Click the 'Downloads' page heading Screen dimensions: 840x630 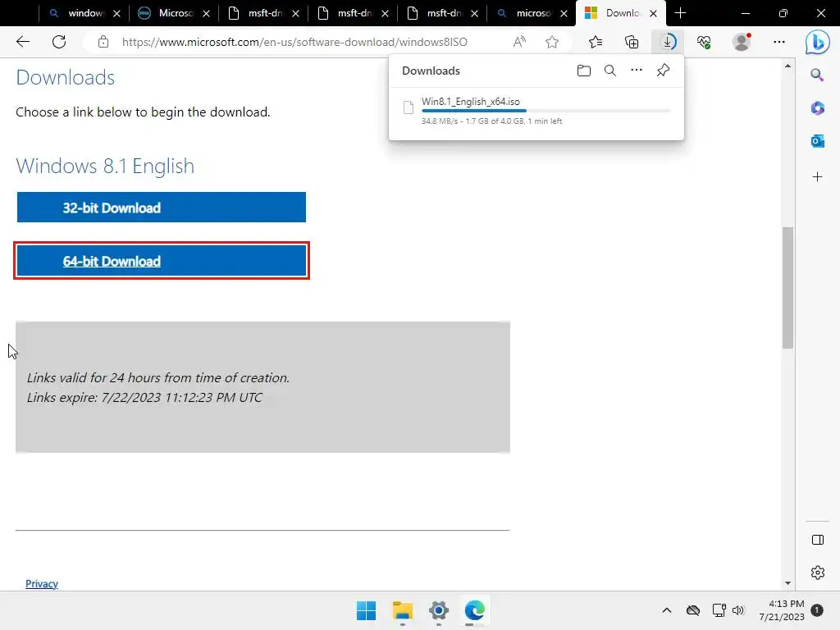[x=66, y=78]
